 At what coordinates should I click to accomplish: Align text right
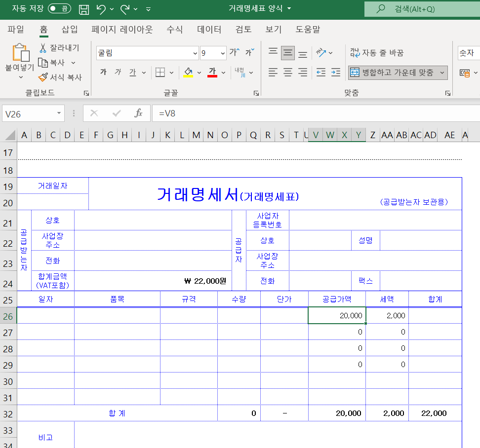[303, 73]
